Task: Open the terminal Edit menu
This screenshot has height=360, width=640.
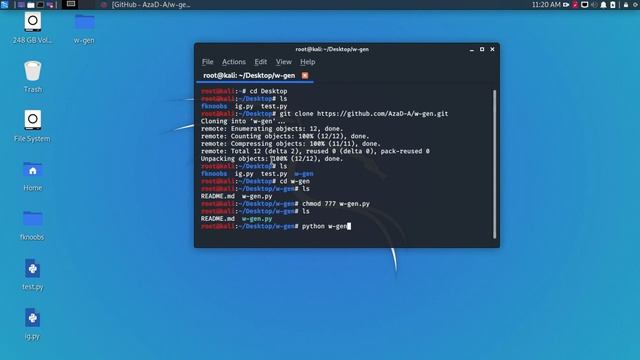Action: click(260, 62)
